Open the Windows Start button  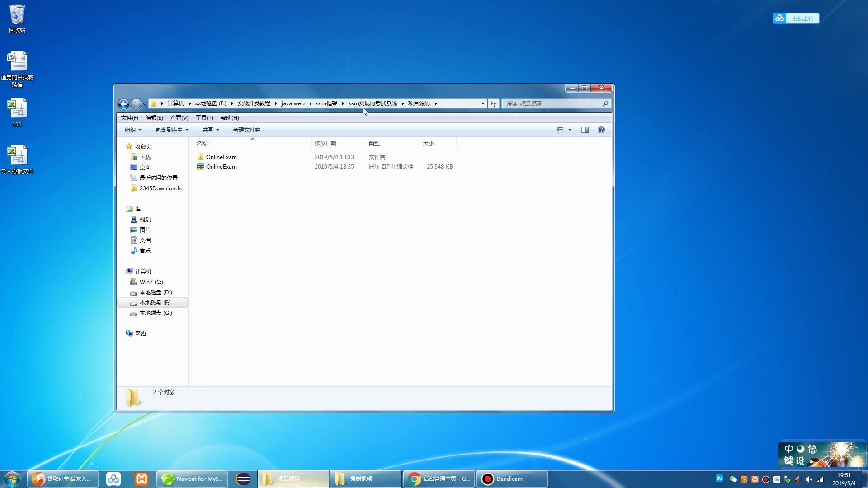[x=12, y=479]
